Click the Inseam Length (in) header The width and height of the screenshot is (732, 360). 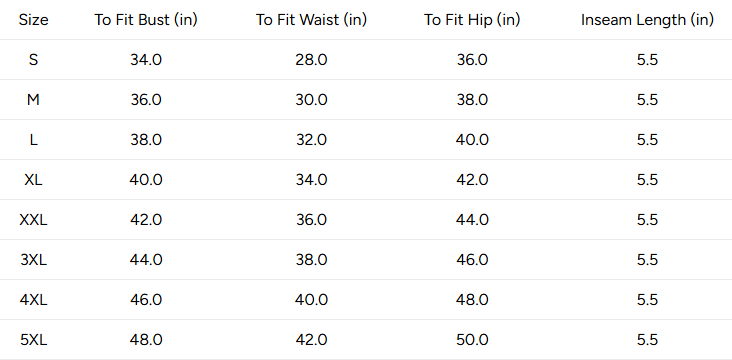click(x=648, y=20)
